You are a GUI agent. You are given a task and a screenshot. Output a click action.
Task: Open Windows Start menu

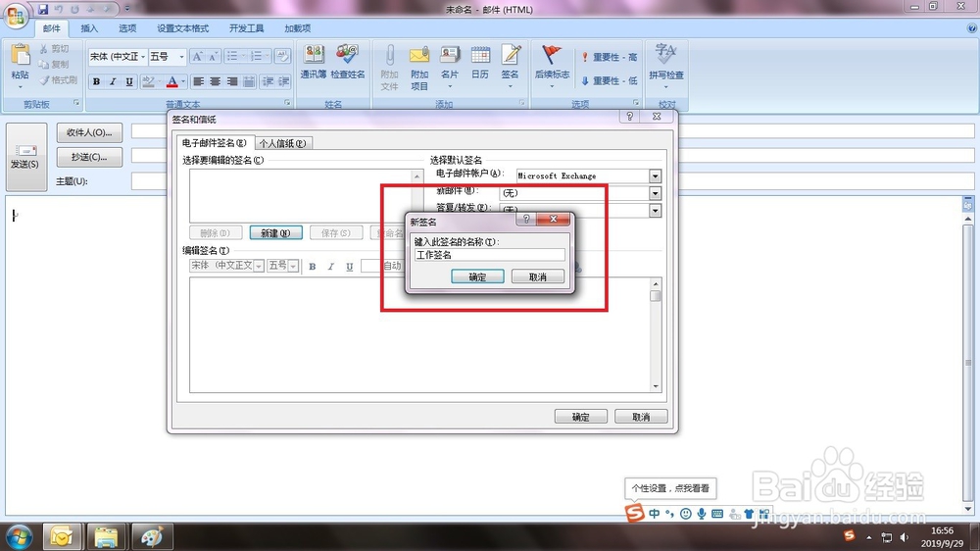(19, 537)
